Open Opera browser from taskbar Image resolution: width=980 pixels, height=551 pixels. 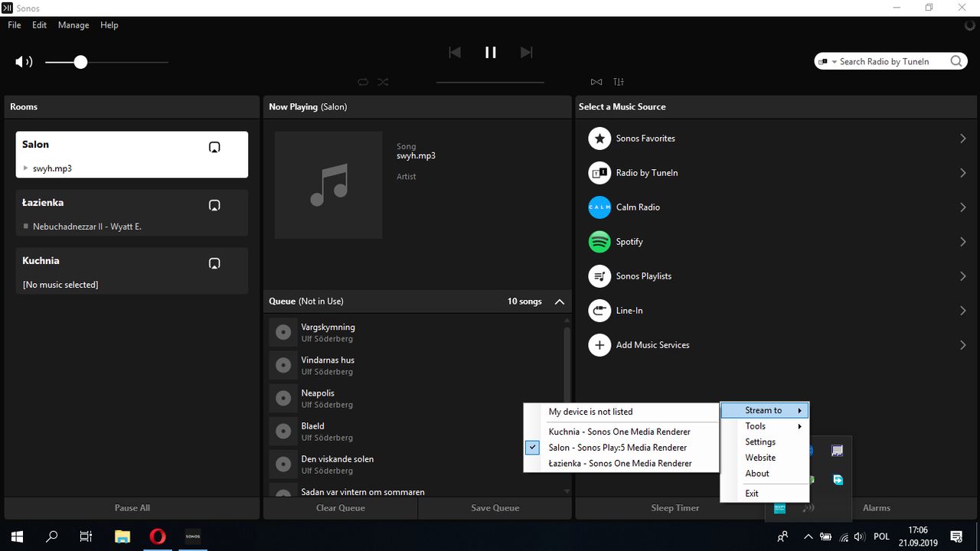157,536
